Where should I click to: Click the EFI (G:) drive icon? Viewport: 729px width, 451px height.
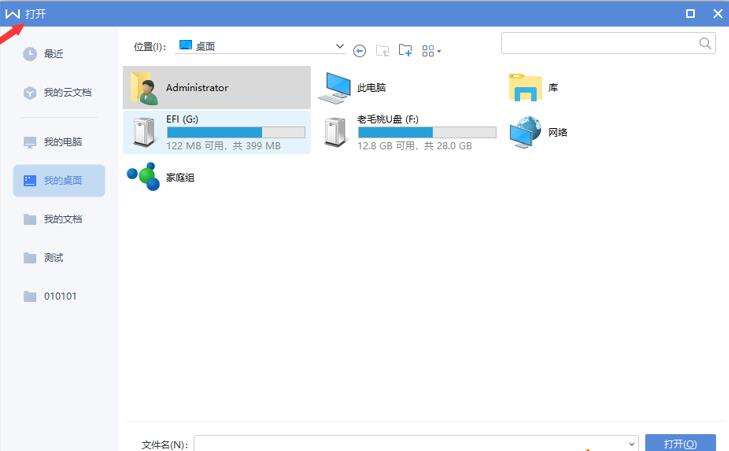[144, 133]
